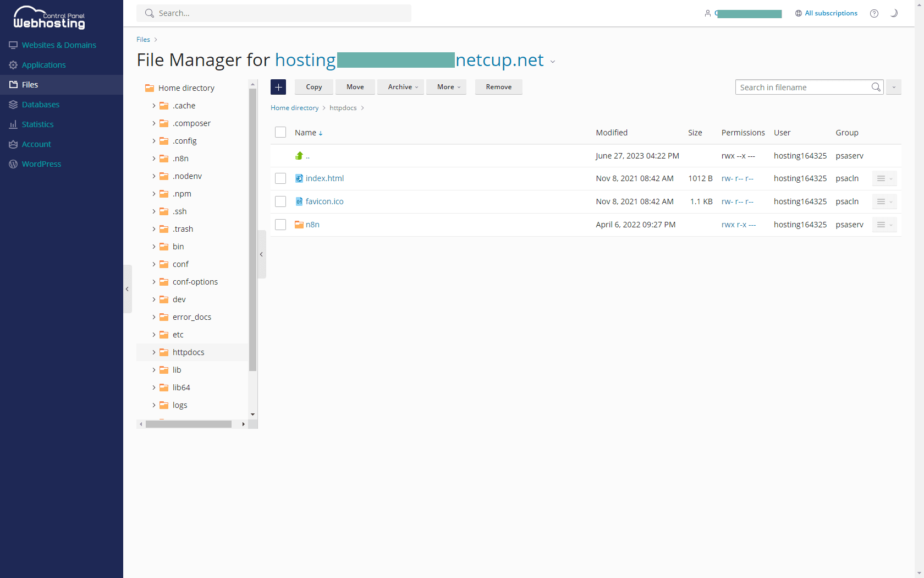Open the Archive dropdown menu
The image size is (924, 578).
(400, 86)
